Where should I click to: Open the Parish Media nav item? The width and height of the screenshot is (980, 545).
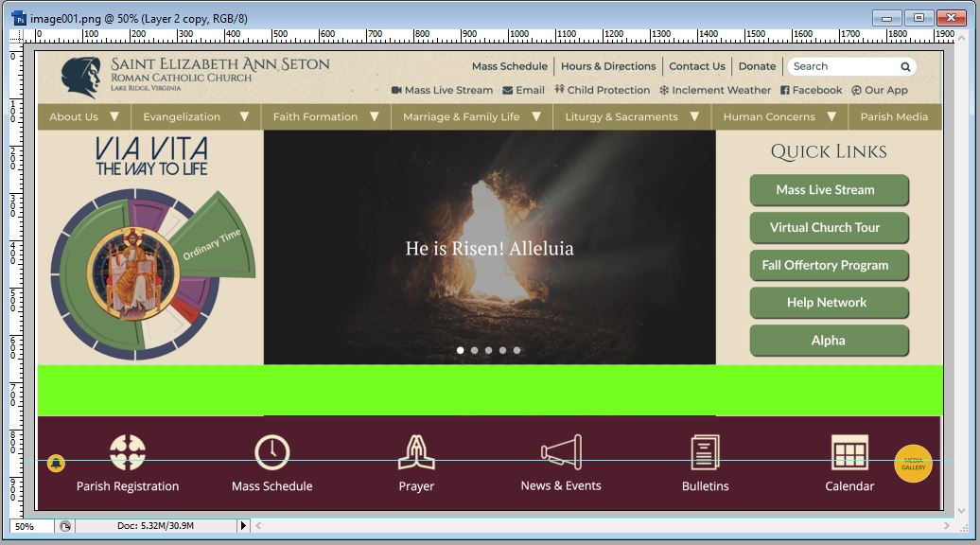894,117
